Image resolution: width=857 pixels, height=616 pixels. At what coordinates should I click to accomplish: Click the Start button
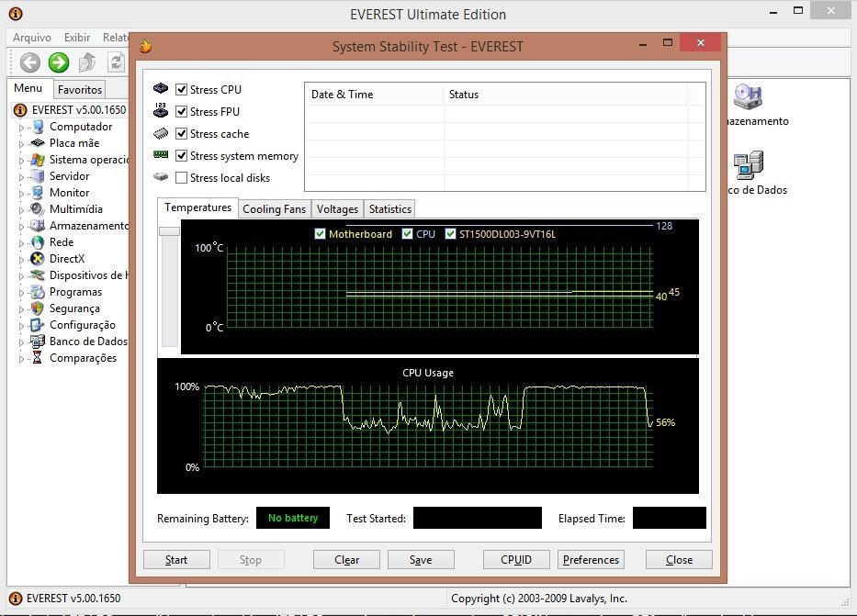tap(176, 560)
